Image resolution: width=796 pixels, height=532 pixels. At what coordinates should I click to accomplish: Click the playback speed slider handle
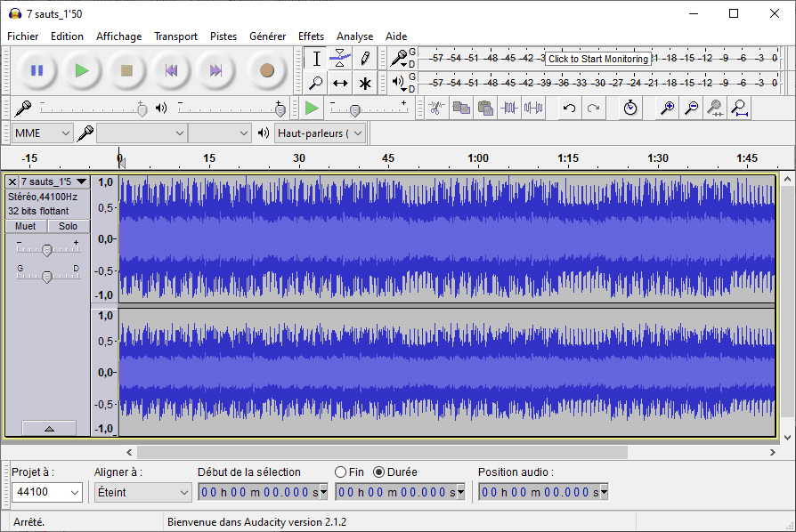[355, 110]
